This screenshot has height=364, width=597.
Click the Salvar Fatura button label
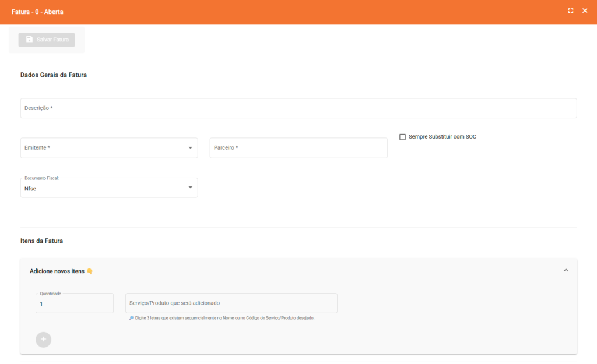(x=52, y=40)
